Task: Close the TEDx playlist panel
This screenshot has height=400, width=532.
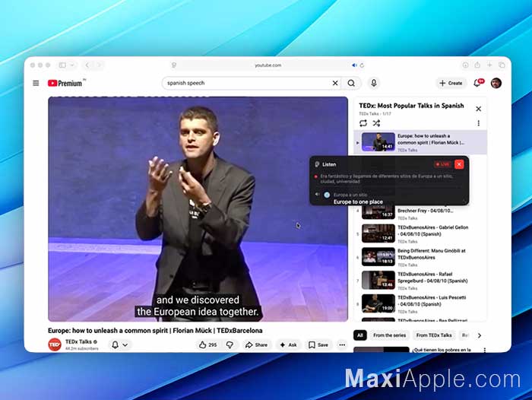Action: click(478, 109)
